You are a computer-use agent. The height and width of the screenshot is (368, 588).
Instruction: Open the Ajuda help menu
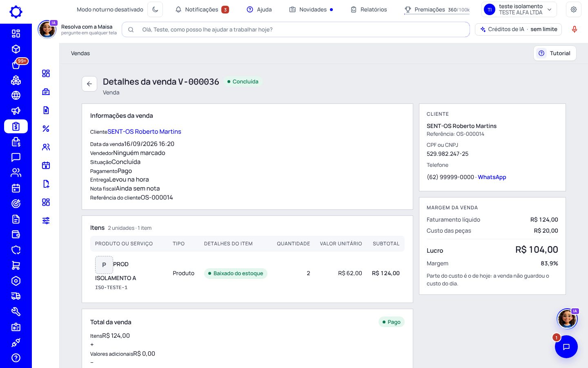259,9
